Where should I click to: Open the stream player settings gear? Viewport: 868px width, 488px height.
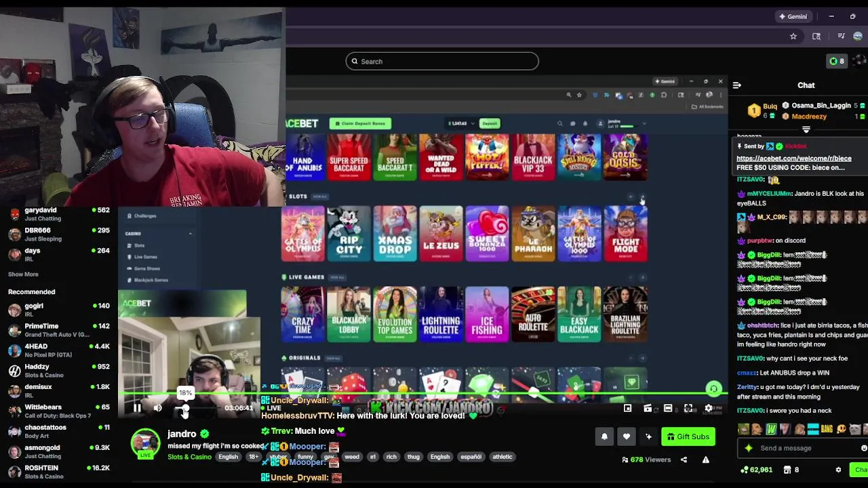click(709, 408)
